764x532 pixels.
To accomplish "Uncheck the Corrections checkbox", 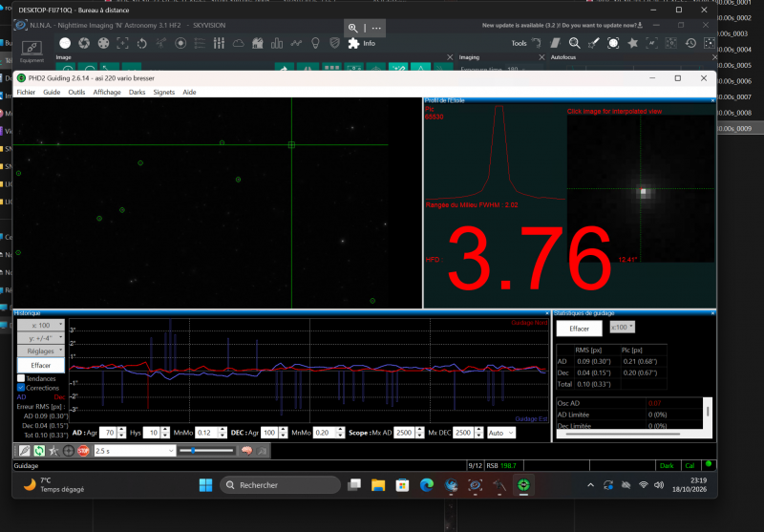I will tap(21, 388).
